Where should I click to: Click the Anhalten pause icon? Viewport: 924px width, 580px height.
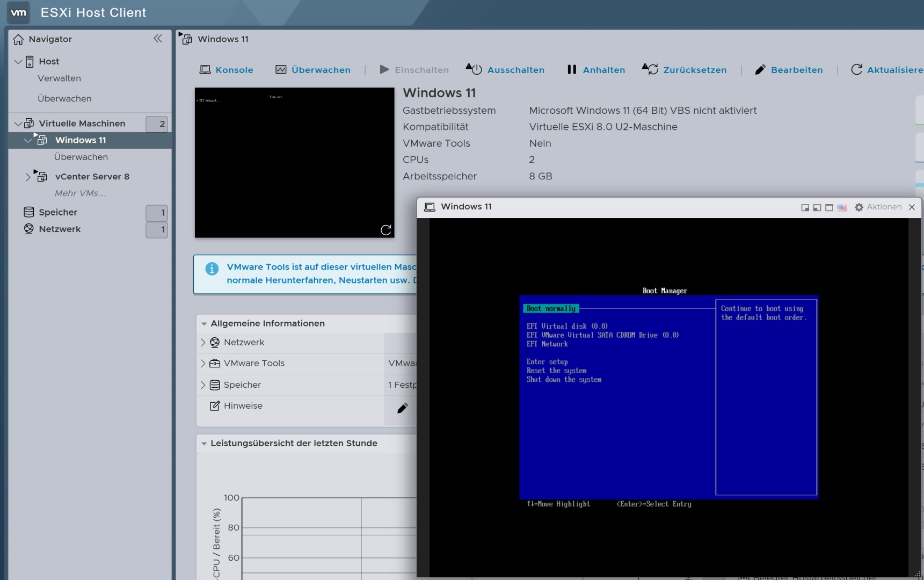(x=572, y=69)
